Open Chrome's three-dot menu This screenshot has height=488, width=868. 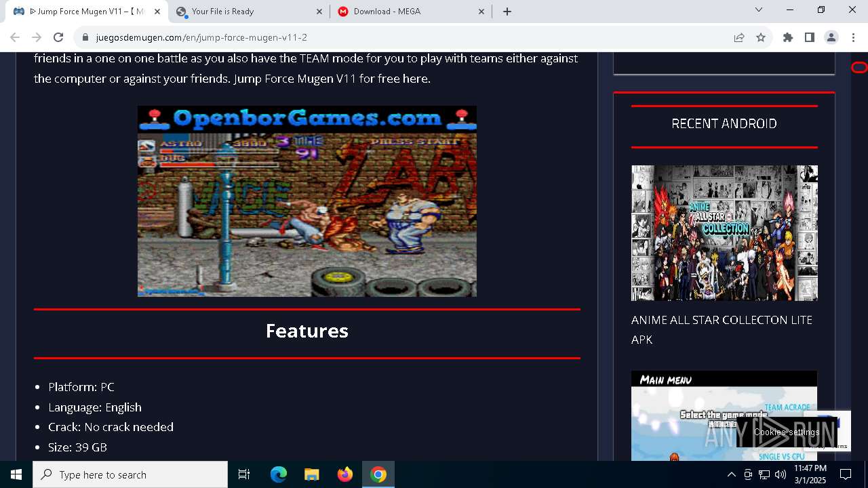pos(853,37)
